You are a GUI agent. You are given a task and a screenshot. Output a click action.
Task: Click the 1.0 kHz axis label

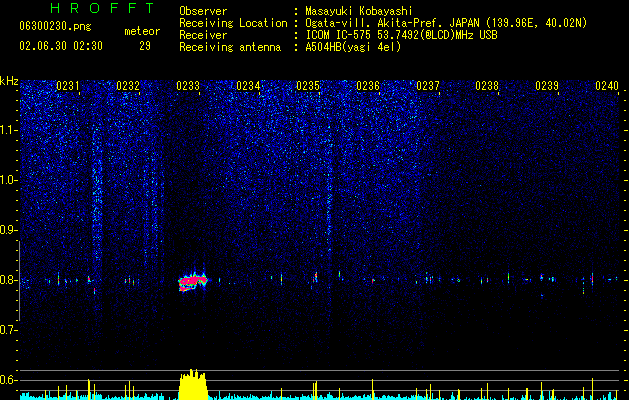[9, 180]
